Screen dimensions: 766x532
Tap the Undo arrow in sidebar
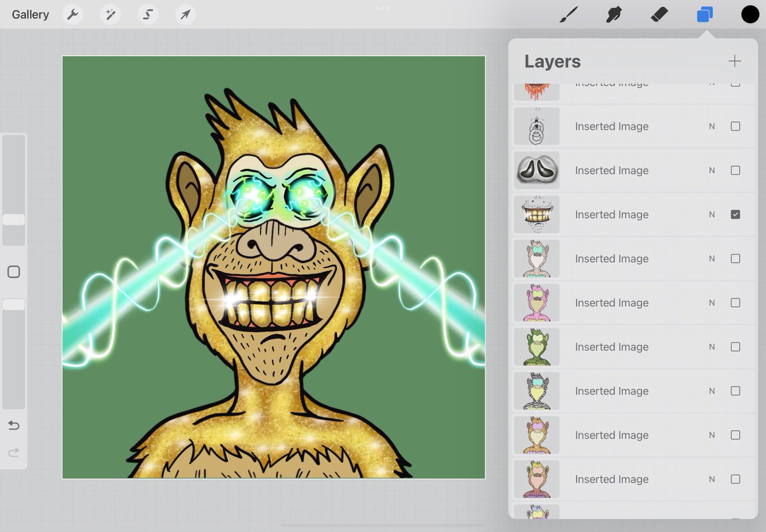[x=13, y=425]
